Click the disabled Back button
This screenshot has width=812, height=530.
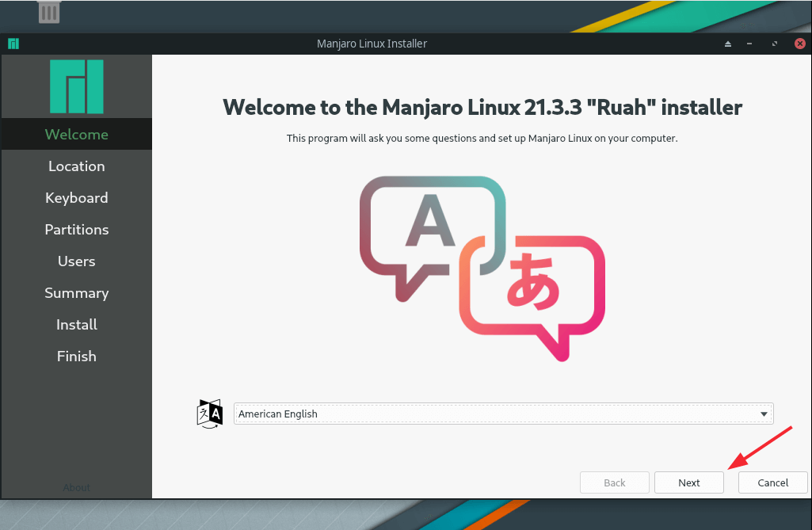pyautogui.click(x=614, y=482)
